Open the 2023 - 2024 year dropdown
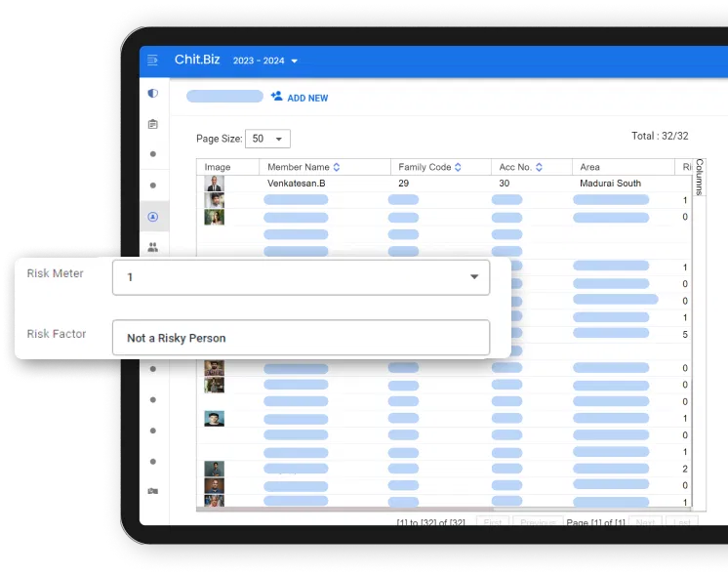Screen dimensions: 728x575 (x=265, y=61)
